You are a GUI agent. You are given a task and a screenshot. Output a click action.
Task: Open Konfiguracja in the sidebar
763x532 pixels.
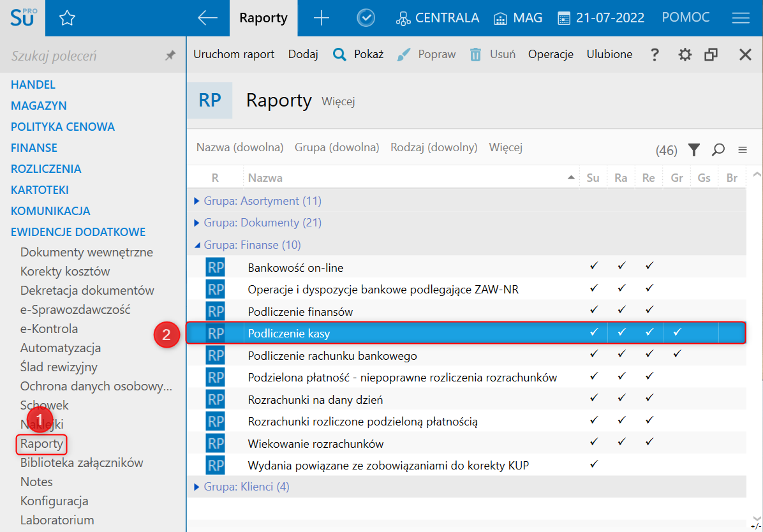[54, 501]
